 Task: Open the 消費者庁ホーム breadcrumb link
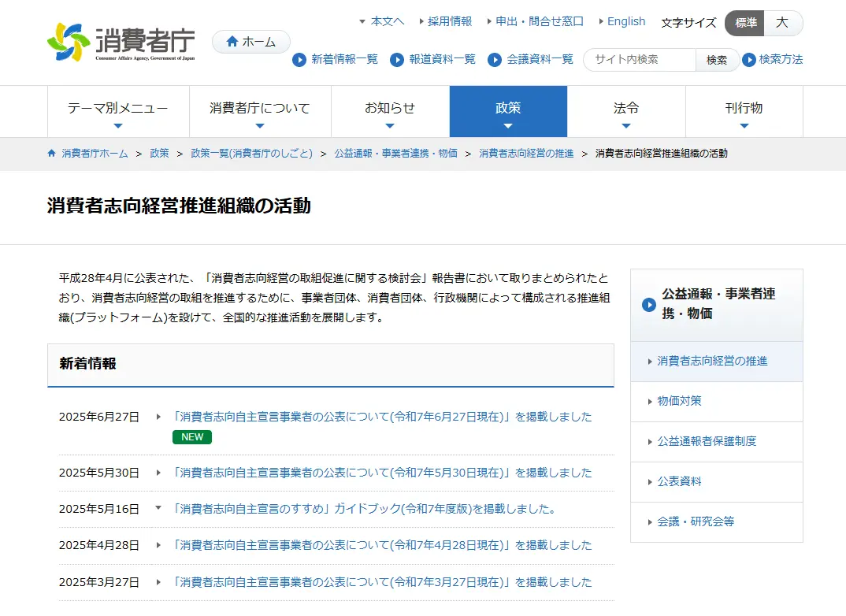[95, 153]
